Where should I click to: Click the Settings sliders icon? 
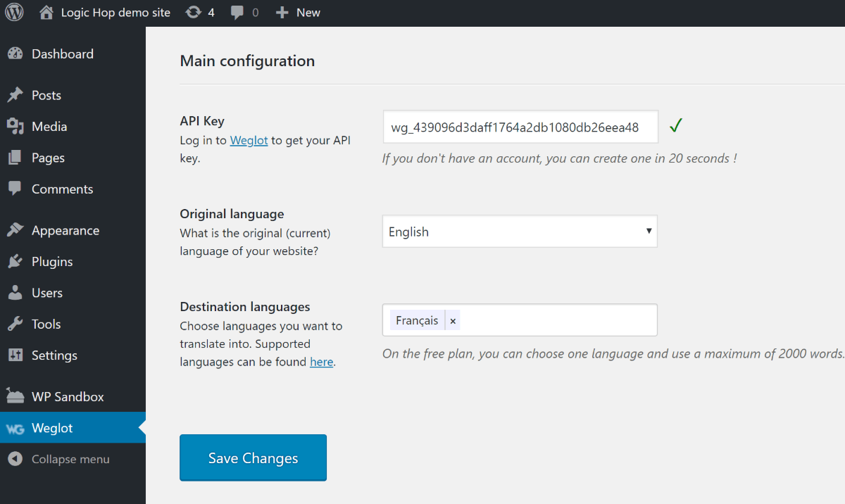(15, 355)
